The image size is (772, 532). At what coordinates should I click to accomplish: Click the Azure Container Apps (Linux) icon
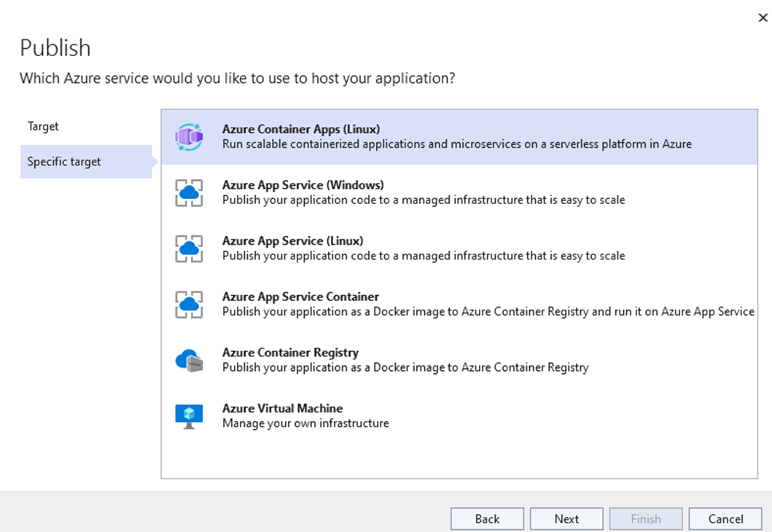189,137
